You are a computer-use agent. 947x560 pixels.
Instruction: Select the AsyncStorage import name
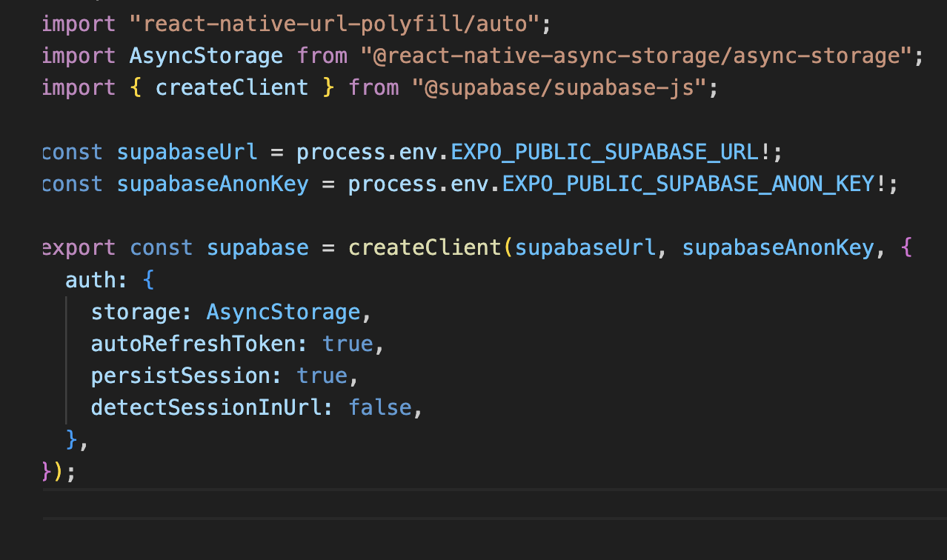pos(206,55)
